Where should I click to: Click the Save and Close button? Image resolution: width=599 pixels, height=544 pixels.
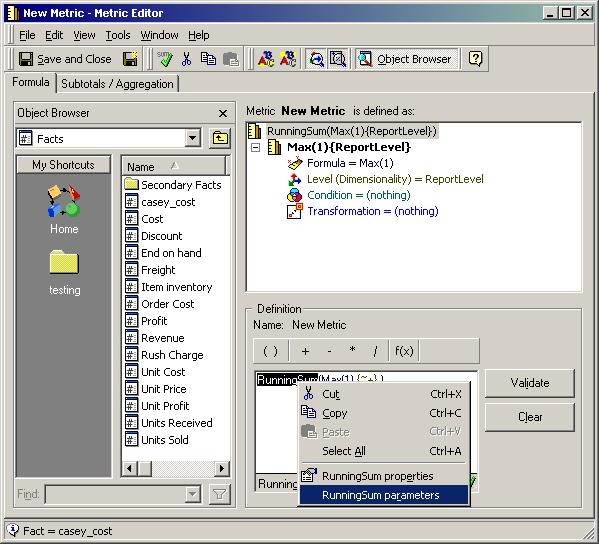pos(65,59)
